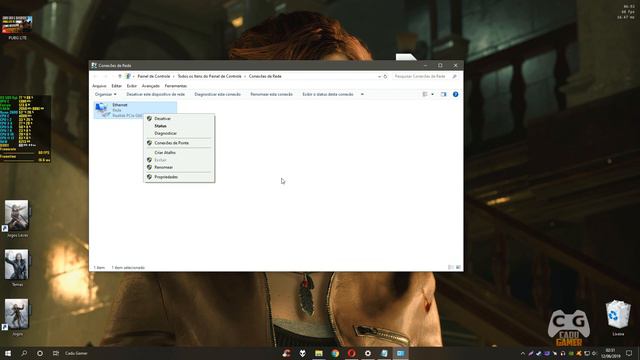Open Google Chrome on the taskbar
Image resolution: width=640 pixels, height=360 pixels.
(x=335, y=353)
